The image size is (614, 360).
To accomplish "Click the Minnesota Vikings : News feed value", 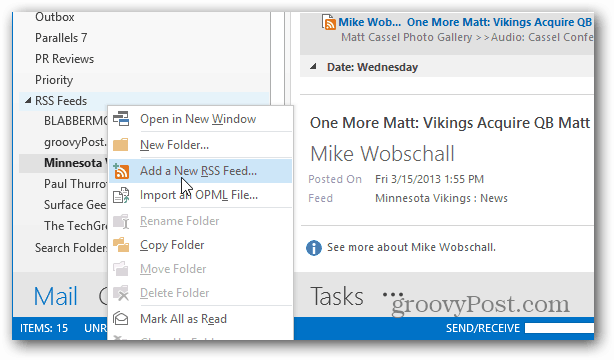I will (x=441, y=198).
